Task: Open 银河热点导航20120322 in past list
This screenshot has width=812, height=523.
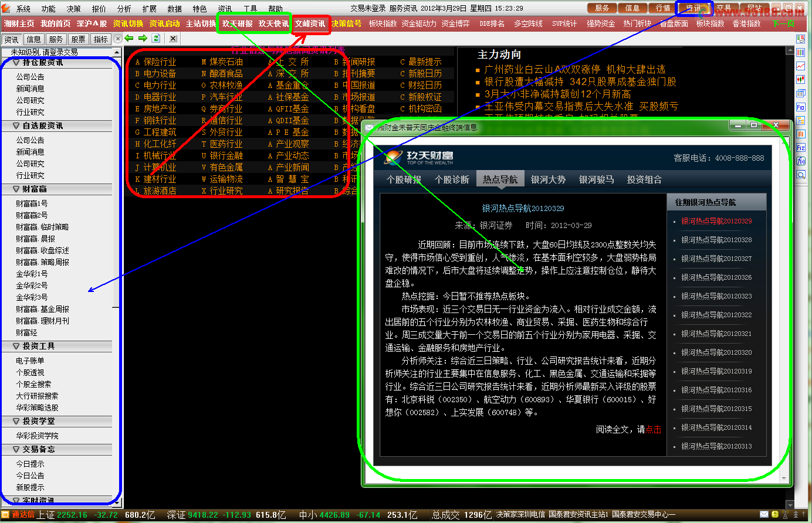Action: tap(716, 315)
